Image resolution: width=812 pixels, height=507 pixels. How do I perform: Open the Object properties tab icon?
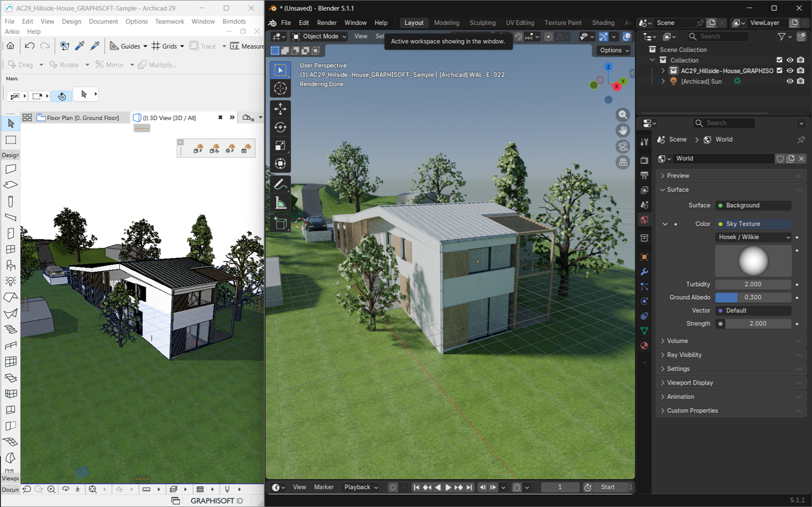pos(644,257)
